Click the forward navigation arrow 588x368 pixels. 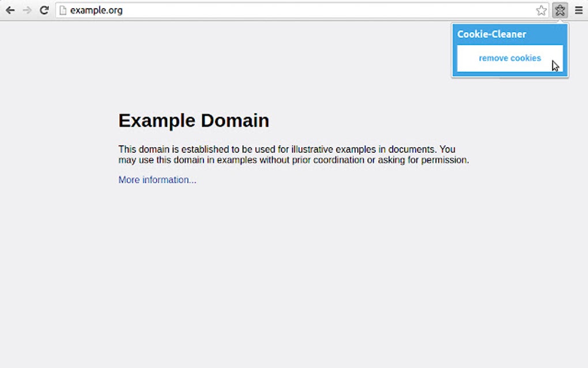point(27,10)
